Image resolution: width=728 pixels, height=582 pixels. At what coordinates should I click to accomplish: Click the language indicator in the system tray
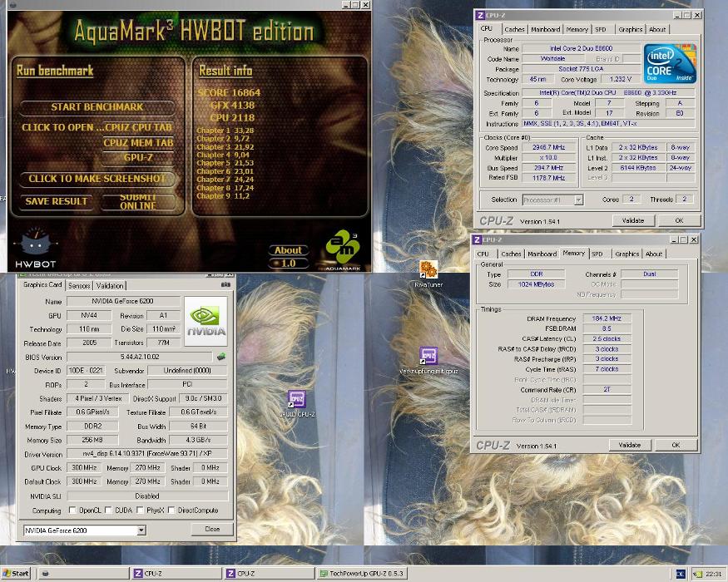(x=681, y=575)
